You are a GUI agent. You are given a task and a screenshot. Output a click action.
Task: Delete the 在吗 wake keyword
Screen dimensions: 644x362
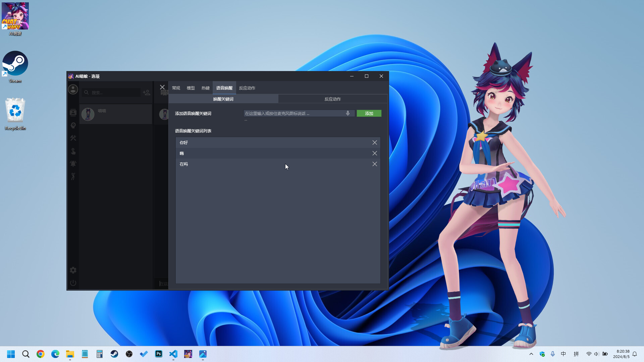pyautogui.click(x=375, y=164)
